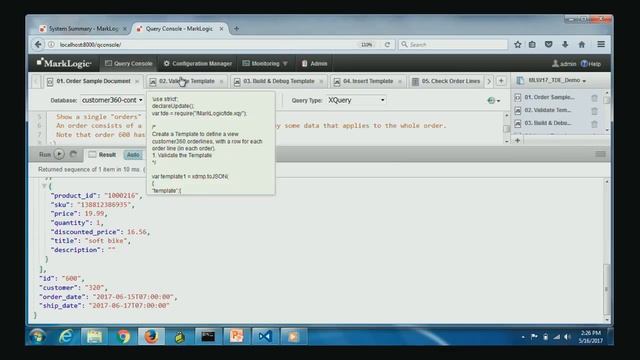Delete the 02. Validate Tem... query via trash icon
This screenshot has width=640, height=360.
point(594,111)
